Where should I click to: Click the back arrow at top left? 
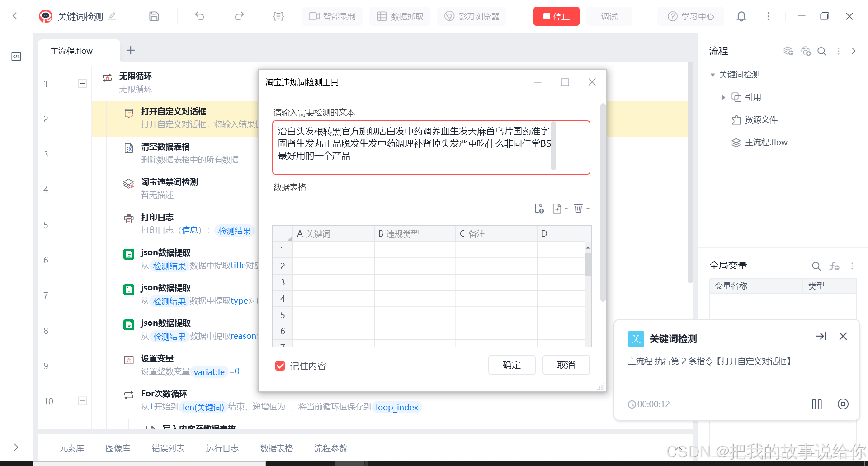(x=15, y=16)
